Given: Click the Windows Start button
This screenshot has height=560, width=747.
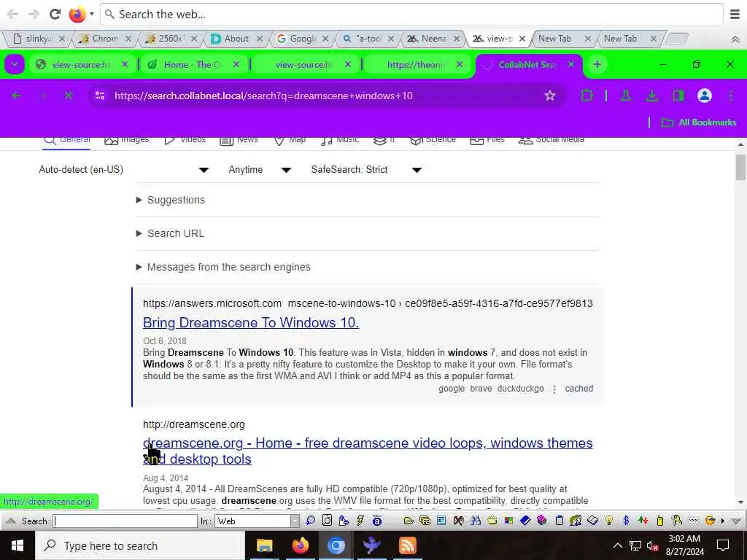Looking at the screenshot, I should point(18,545).
